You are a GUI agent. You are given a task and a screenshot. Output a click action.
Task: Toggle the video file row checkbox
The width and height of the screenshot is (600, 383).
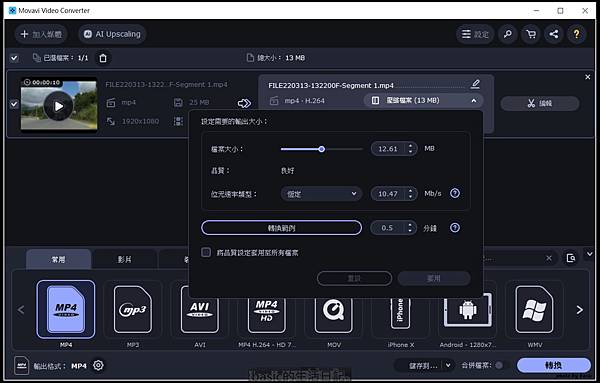14,104
